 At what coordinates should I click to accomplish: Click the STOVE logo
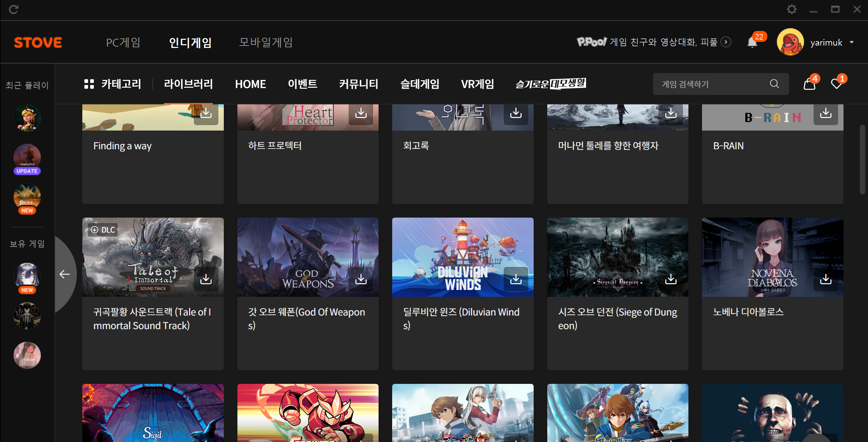tap(38, 42)
